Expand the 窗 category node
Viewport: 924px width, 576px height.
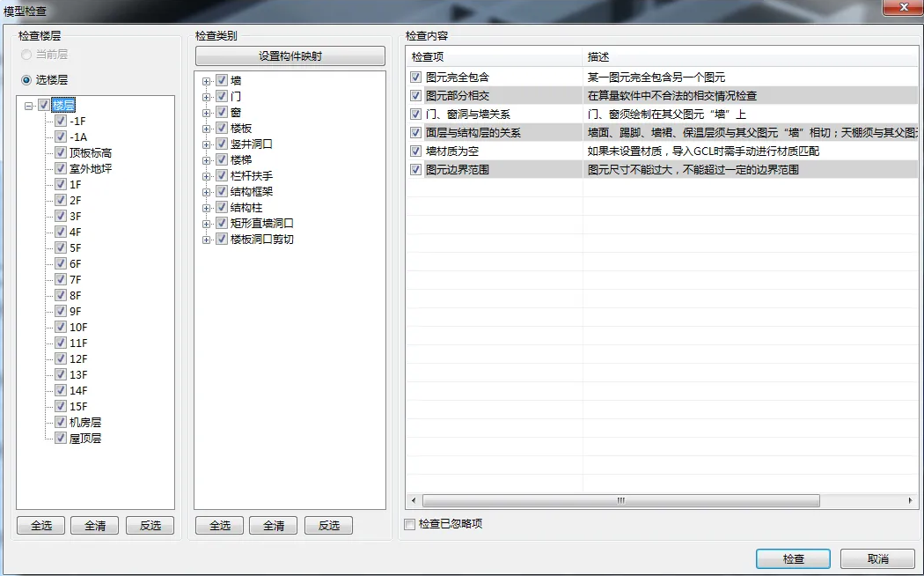[206, 114]
